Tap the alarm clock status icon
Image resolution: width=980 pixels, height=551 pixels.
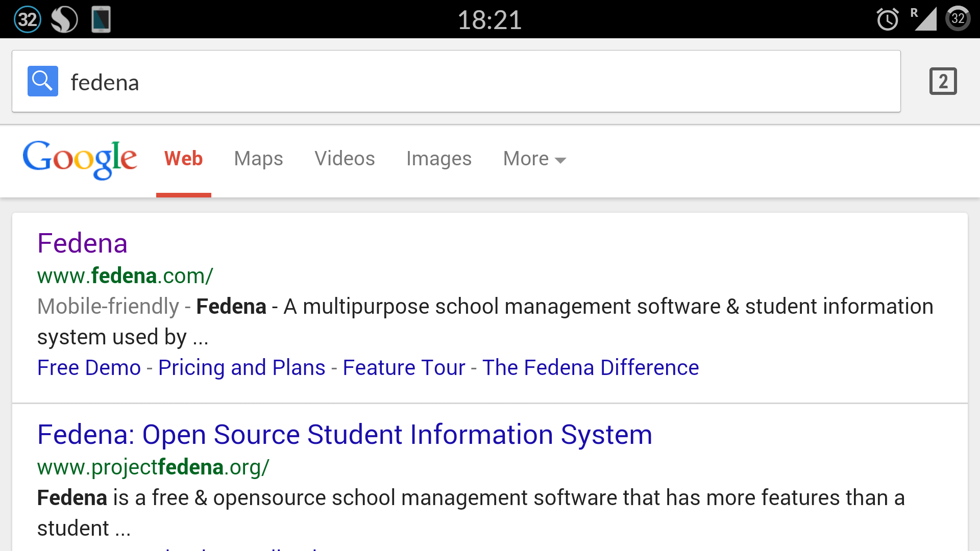tap(888, 19)
